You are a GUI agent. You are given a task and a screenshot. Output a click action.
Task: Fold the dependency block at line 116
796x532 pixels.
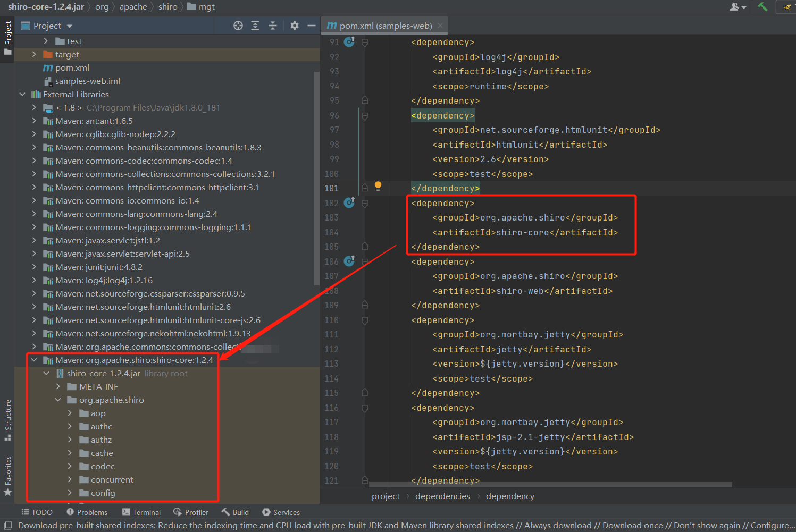coord(365,408)
